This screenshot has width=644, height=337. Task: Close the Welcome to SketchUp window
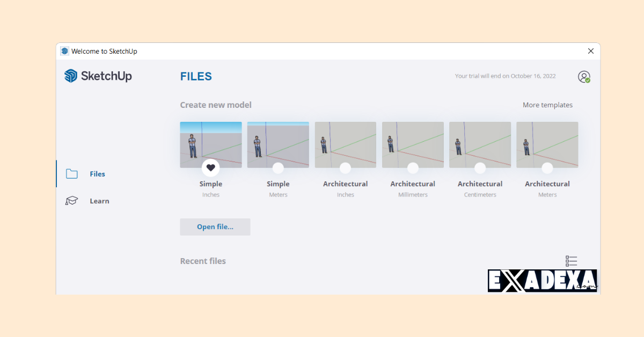pos(590,51)
